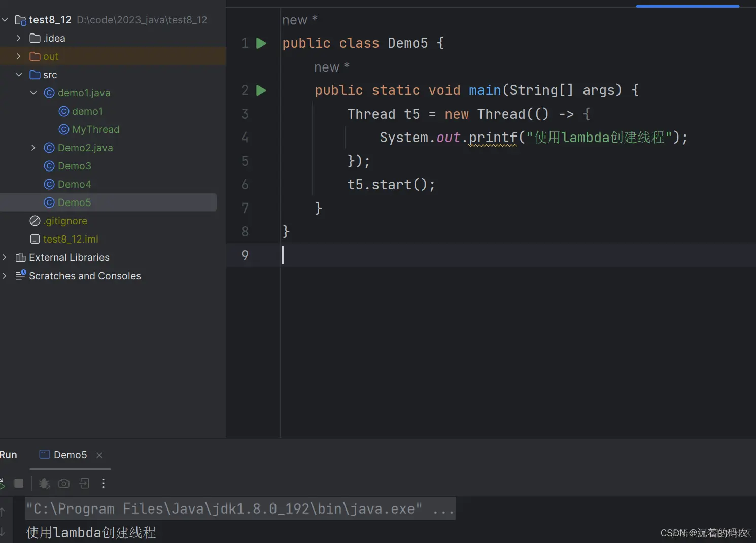The image size is (756, 543).
Task: Collapse the test8_12 project root
Action: tap(5, 20)
